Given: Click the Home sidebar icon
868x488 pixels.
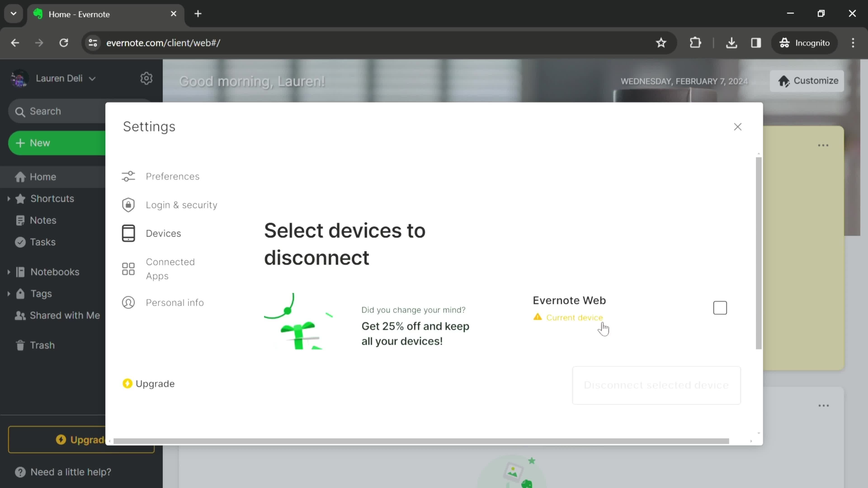Looking at the screenshot, I should tap(20, 176).
